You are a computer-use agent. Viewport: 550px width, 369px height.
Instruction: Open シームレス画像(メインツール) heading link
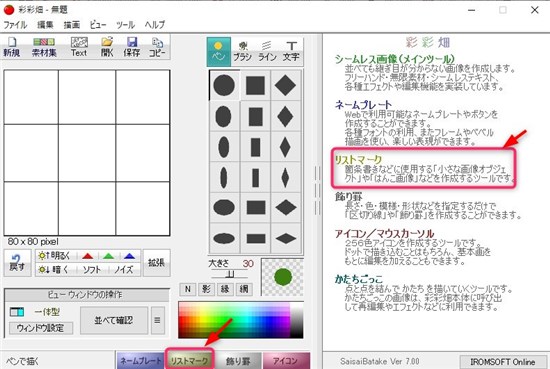tap(395, 59)
